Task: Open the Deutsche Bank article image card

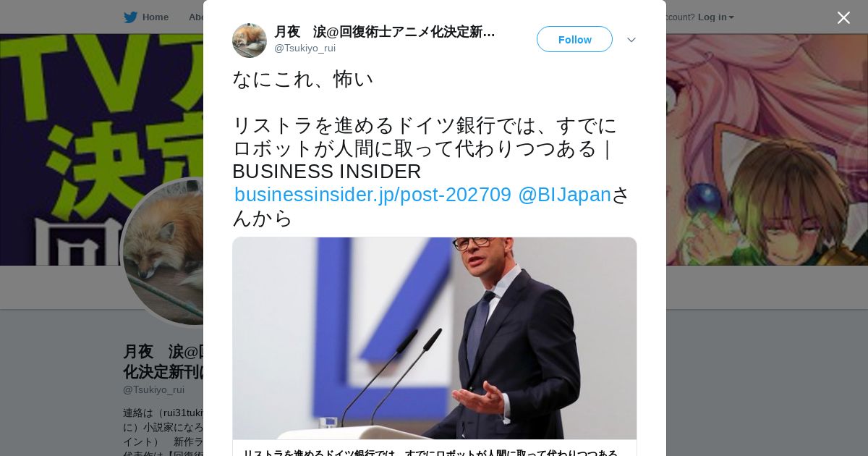Action: pos(434,338)
